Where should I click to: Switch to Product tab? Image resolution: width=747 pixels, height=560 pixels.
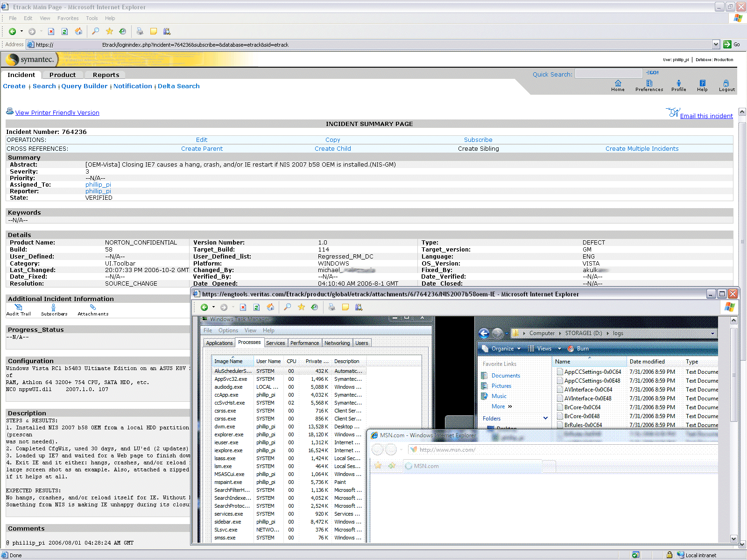63,75
